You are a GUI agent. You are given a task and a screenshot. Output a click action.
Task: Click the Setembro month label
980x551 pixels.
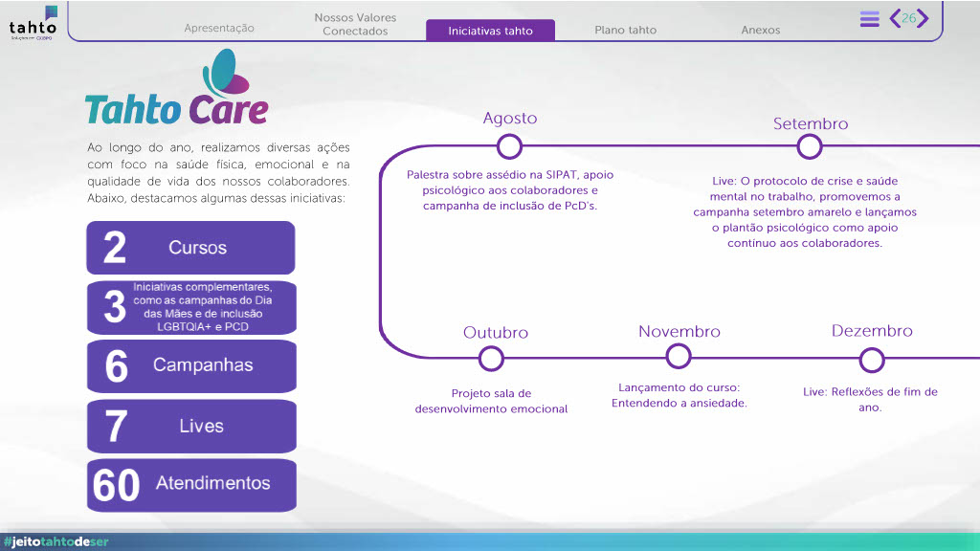[811, 123]
